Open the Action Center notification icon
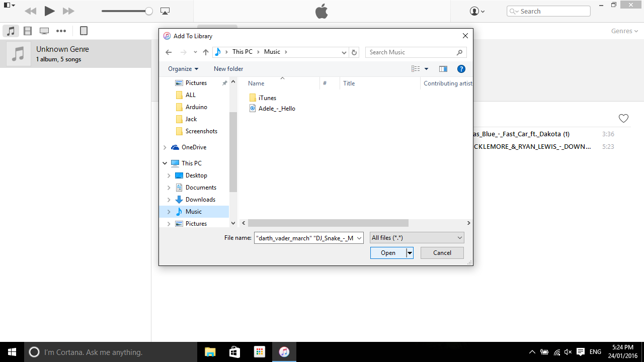644x362 pixels. [x=580, y=352]
